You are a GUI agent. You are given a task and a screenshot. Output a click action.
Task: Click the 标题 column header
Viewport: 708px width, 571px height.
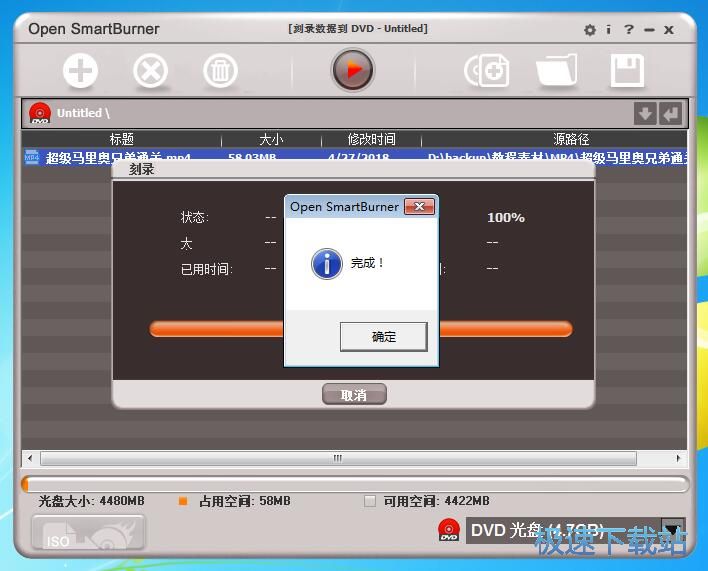121,139
